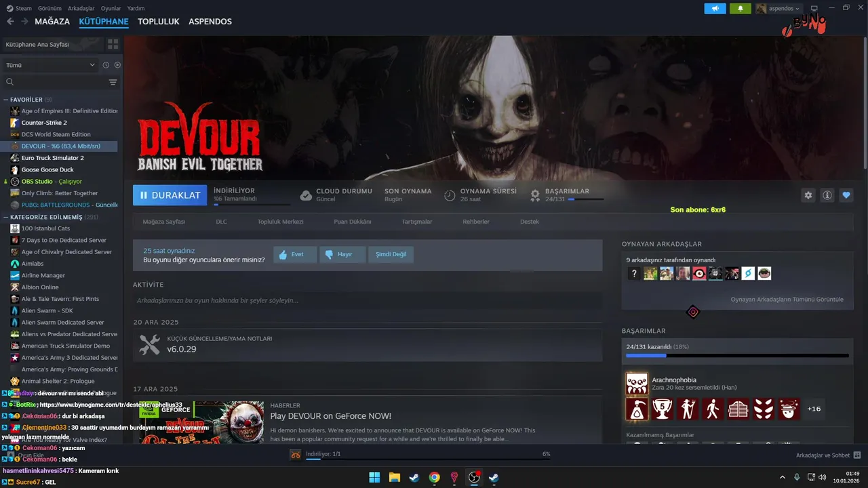Sort library by recent activity clock icon
The image size is (868, 488).
106,65
